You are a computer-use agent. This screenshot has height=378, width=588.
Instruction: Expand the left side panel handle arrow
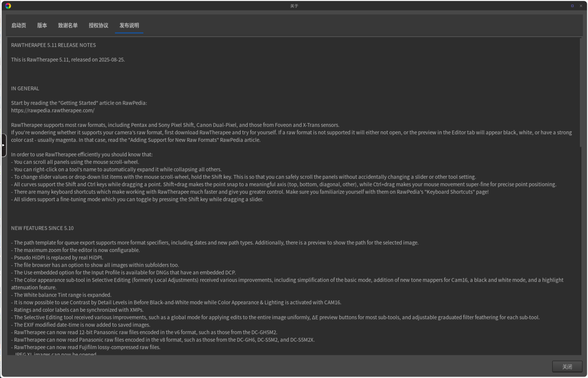pyautogui.click(x=3, y=145)
